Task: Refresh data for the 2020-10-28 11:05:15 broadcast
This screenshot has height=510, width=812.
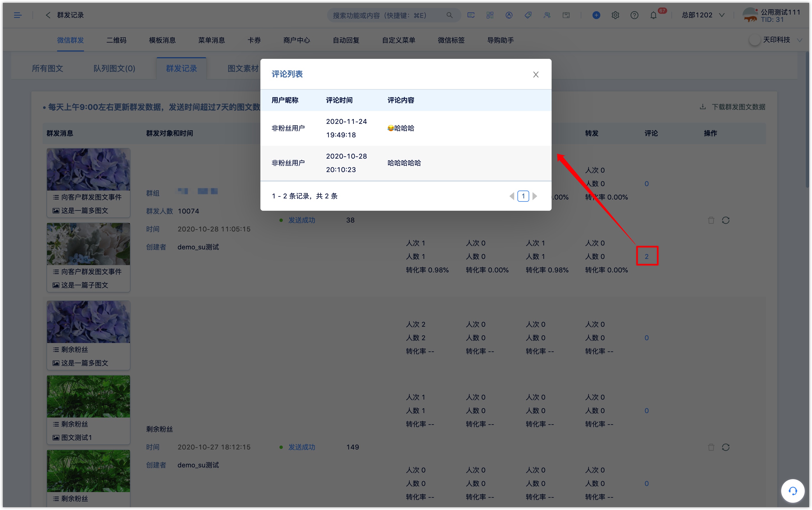Action: pos(726,220)
